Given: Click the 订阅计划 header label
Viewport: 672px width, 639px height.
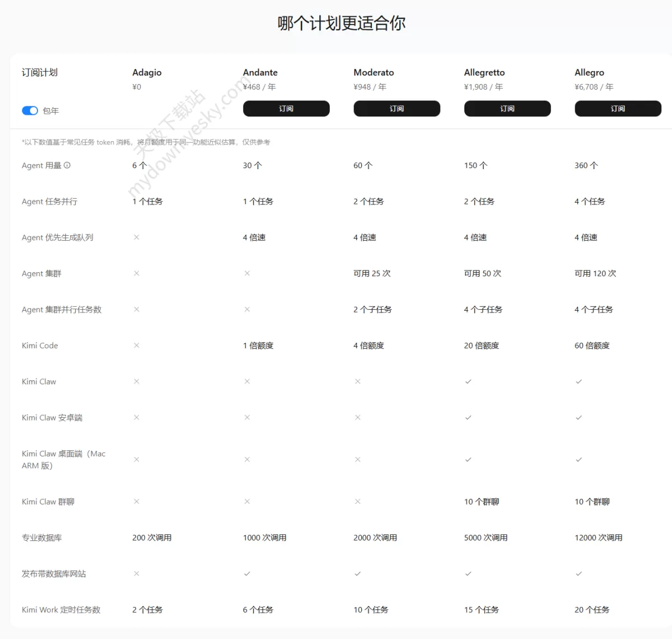Looking at the screenshot, I should click(x=40, y=73).
